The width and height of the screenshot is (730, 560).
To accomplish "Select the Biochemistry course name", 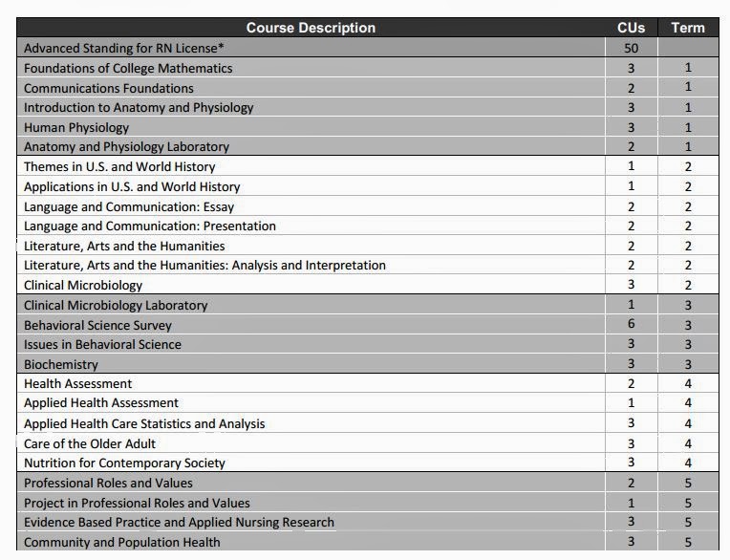I will coord(61,364).
